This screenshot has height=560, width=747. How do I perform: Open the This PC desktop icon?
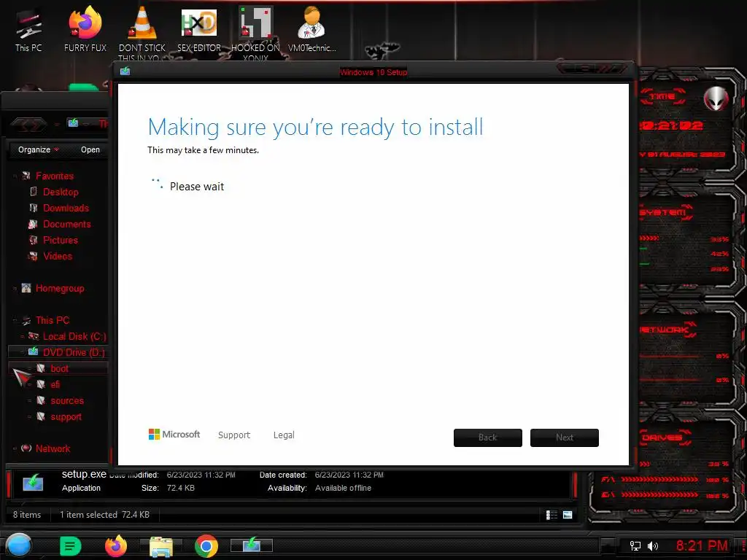pyautogui.click(x=28, y=31)
